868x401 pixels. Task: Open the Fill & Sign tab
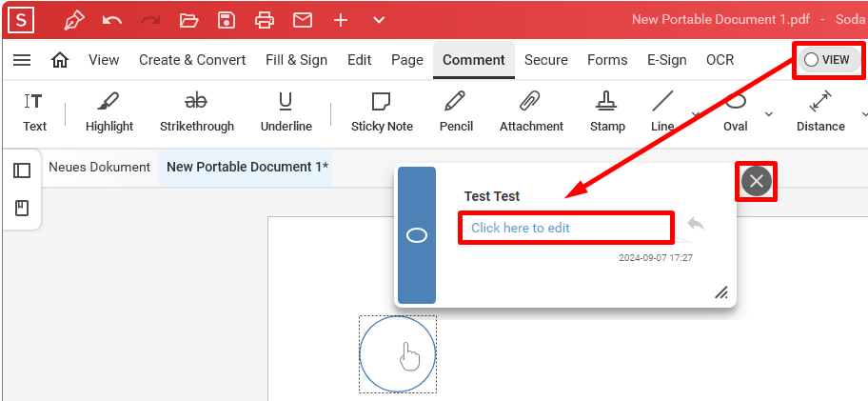(x=296, y=60)
